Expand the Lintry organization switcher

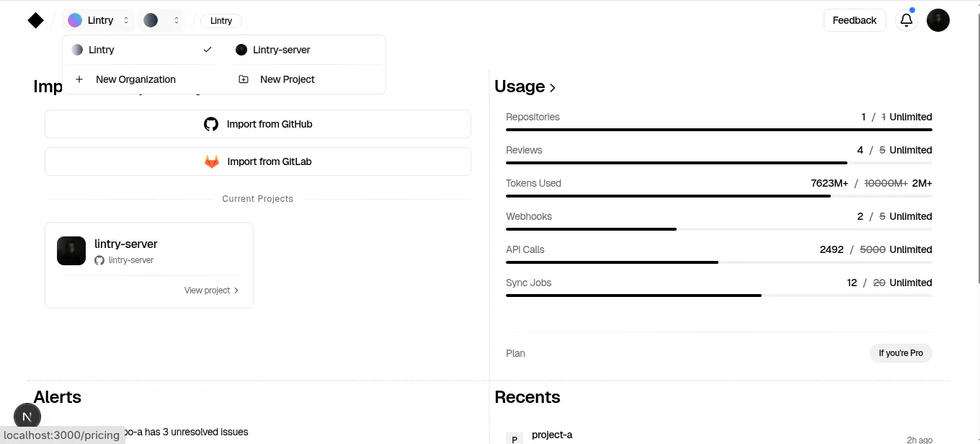[99, 20]
